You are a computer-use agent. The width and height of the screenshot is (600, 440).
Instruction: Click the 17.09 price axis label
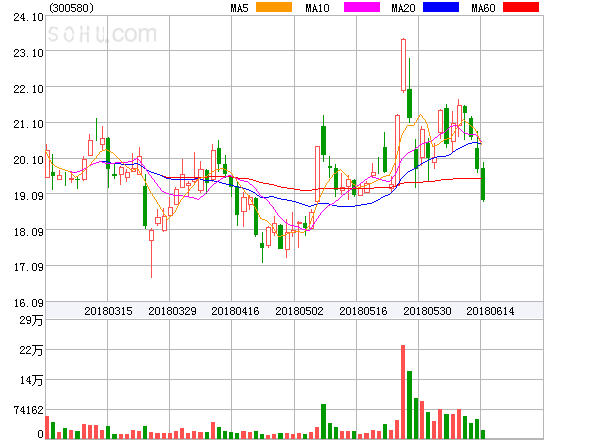point(28,267)
